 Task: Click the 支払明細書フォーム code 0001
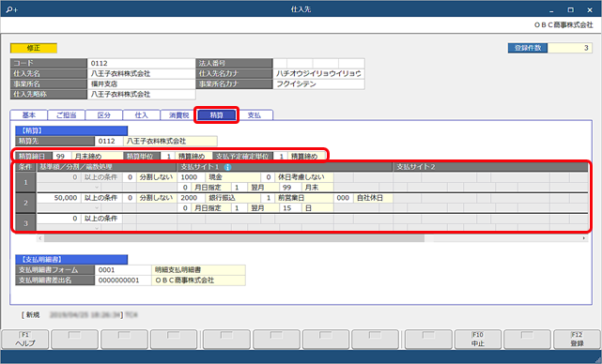123,270
